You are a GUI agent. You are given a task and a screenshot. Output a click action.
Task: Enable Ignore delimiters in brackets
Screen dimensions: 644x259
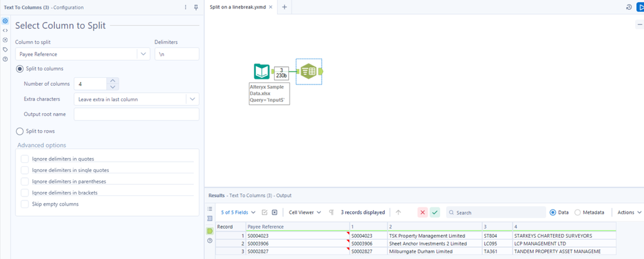(x=24, y=193)
